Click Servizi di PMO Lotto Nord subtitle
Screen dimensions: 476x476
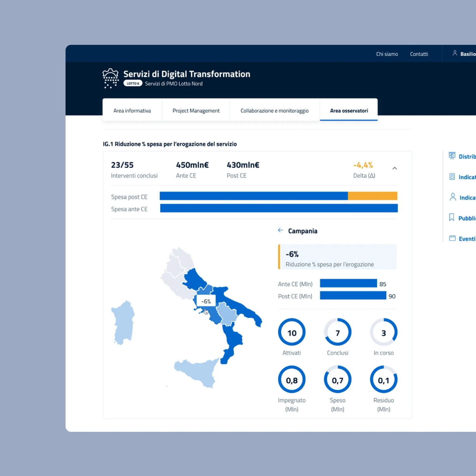[x=174, y=83]
